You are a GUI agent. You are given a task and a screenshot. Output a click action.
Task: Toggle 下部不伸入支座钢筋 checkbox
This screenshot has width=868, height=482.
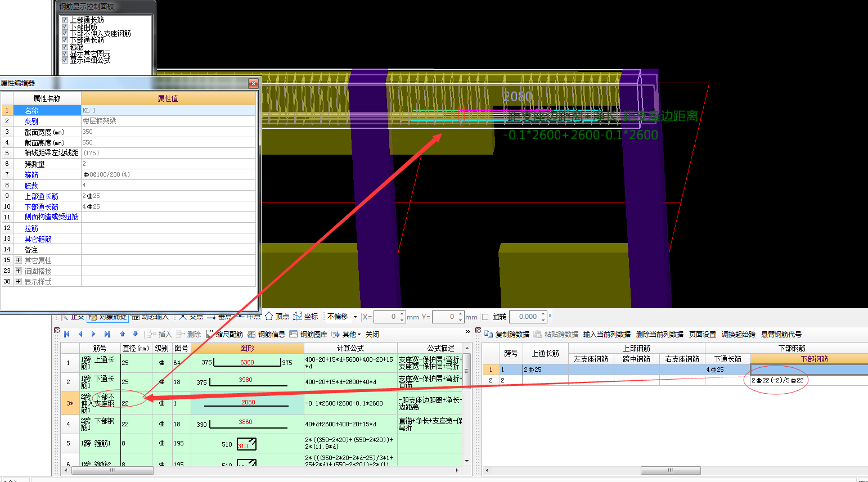(x=65, y=33)
